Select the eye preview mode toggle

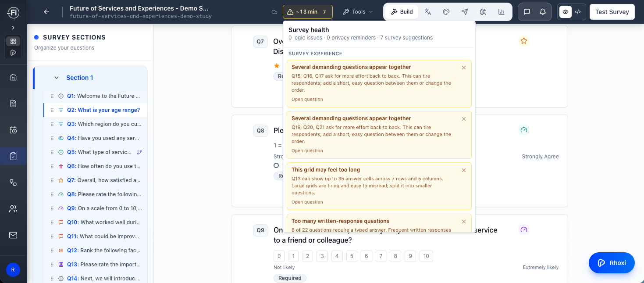click(x=566, y=12)
